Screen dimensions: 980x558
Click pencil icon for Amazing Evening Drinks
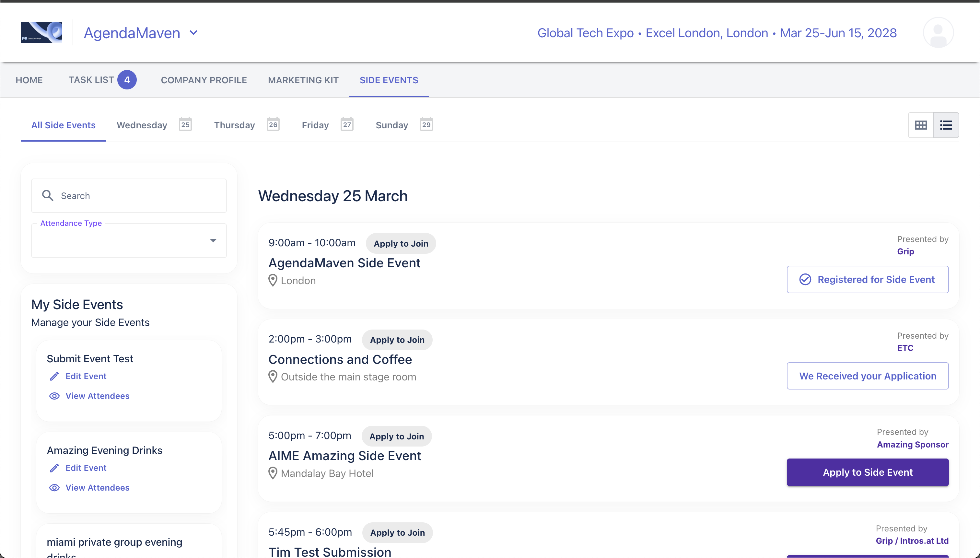tap(54, 468)
